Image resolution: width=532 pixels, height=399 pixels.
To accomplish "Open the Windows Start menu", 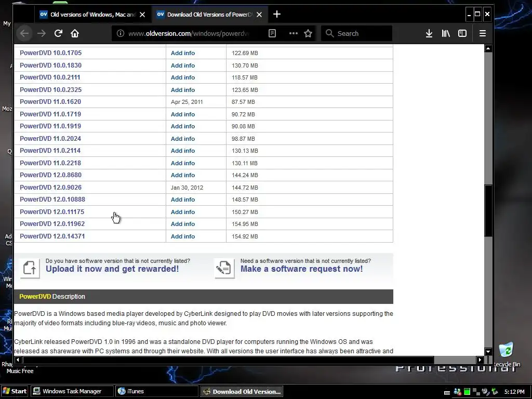I will pyautogui.click(x=15, y=391).
